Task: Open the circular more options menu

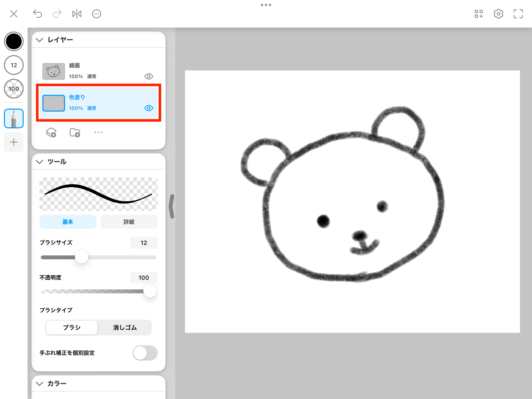Action: (97, 14)
